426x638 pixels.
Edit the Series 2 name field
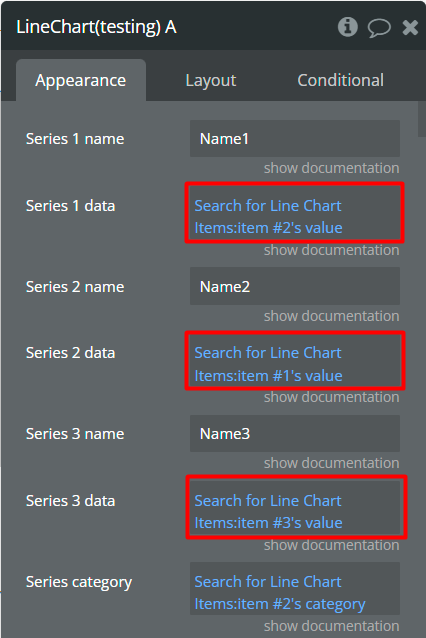coord(295,286)
